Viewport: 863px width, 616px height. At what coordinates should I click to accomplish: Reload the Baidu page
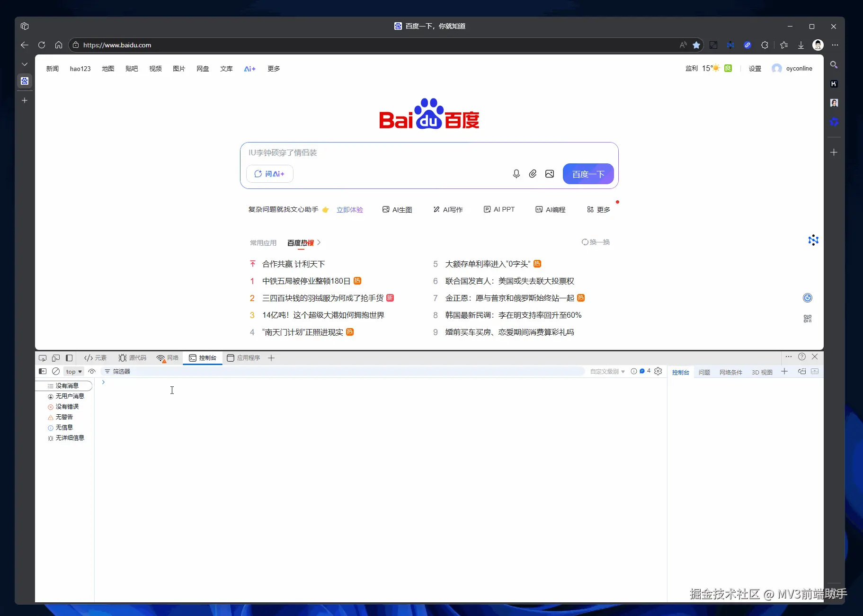click(x=42, y=45)
